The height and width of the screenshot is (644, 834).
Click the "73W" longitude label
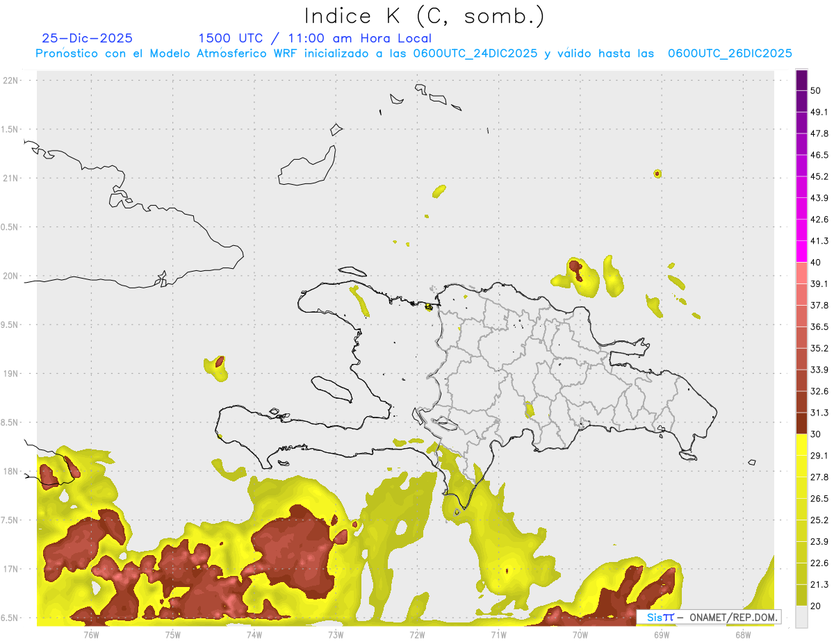pos(336,634)
